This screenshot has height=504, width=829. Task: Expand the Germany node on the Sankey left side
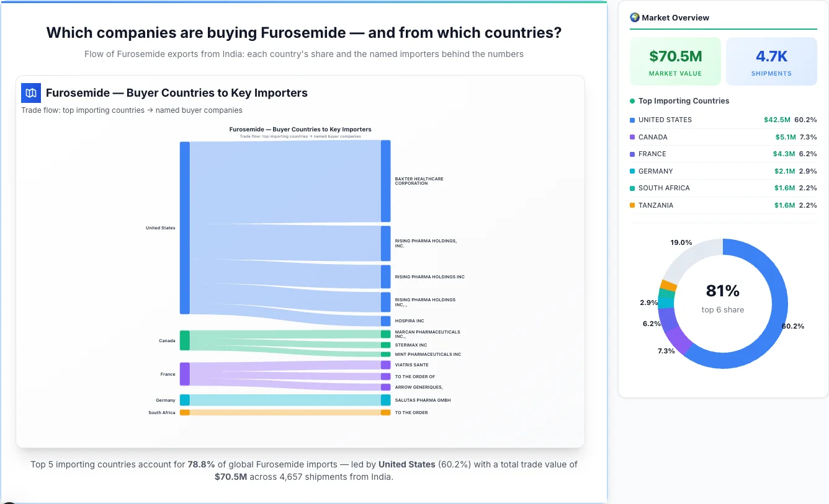[x=184, y=400]
